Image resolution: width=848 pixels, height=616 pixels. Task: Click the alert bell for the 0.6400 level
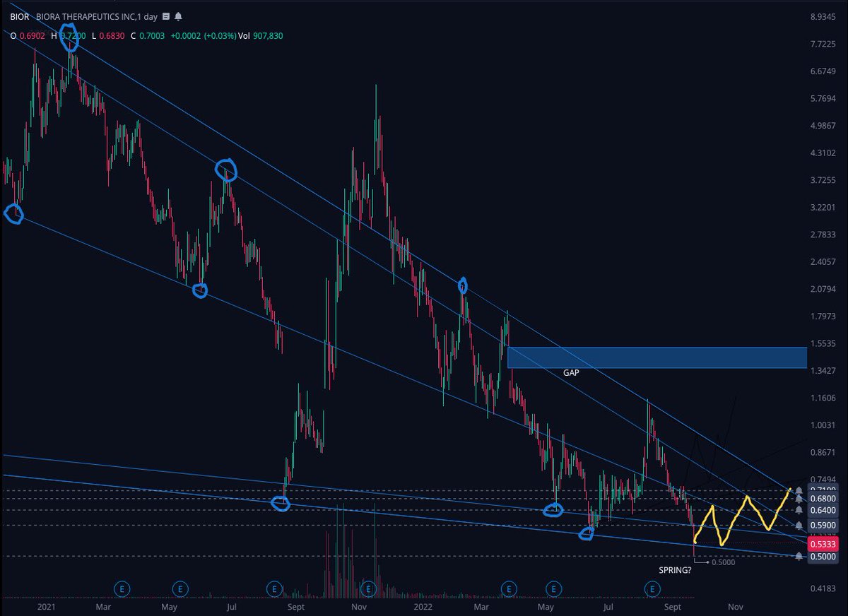(799, 510)
